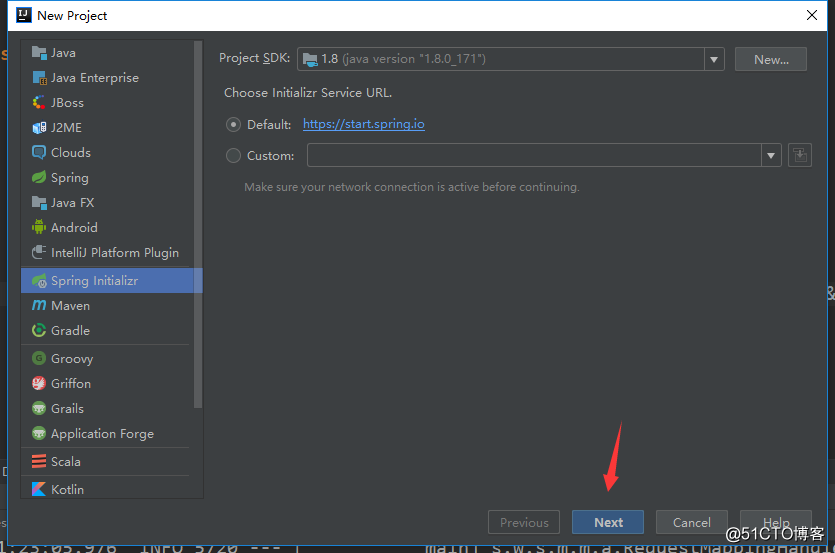Choose Gradle project type label
Screen dimensions: 835x553
[70, 331]
